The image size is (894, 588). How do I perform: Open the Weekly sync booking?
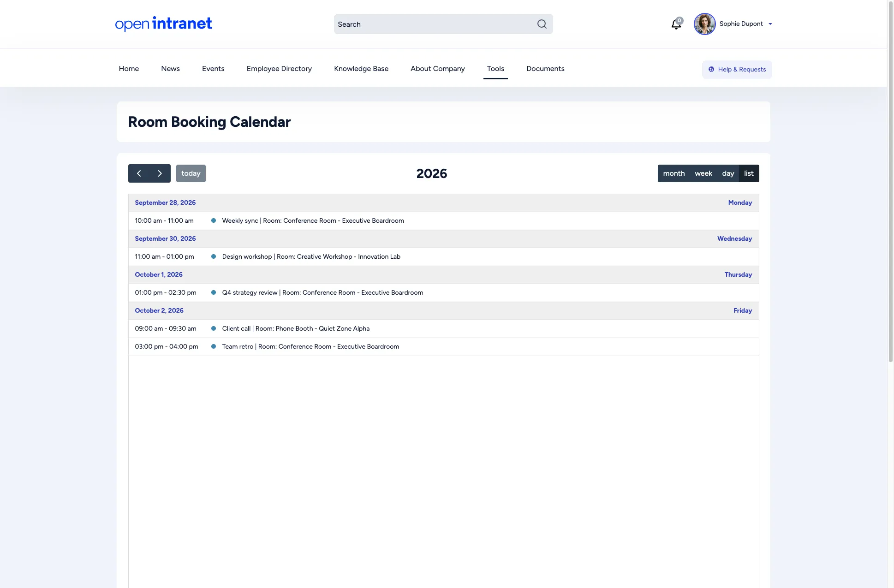pyautogui.click(x=313, y=221)
